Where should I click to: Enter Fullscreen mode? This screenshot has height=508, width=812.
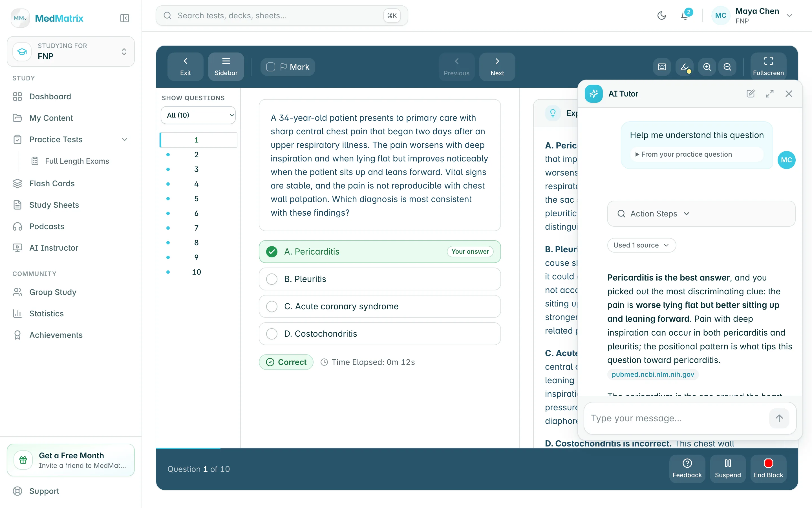pos(768,67)
